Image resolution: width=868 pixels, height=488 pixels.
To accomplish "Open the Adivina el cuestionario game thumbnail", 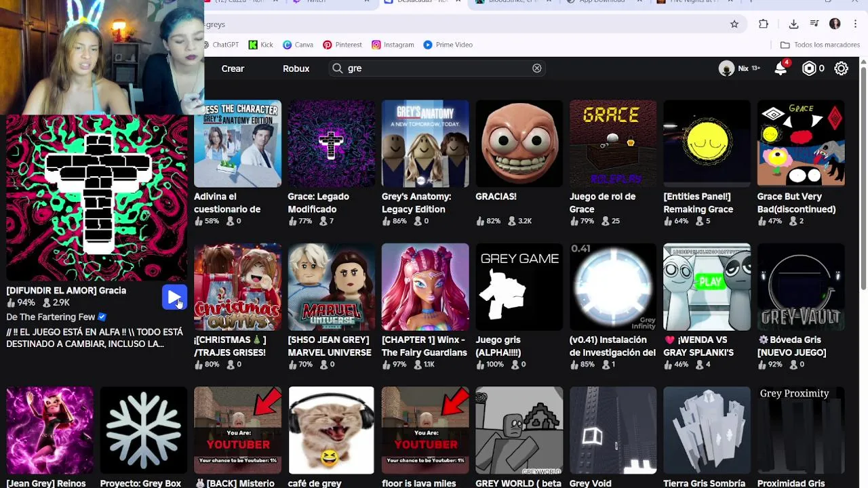I will (x=237, y=144).
